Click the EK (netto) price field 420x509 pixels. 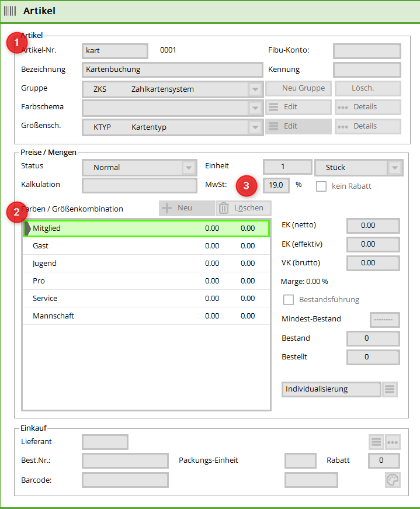coord(373,226)
